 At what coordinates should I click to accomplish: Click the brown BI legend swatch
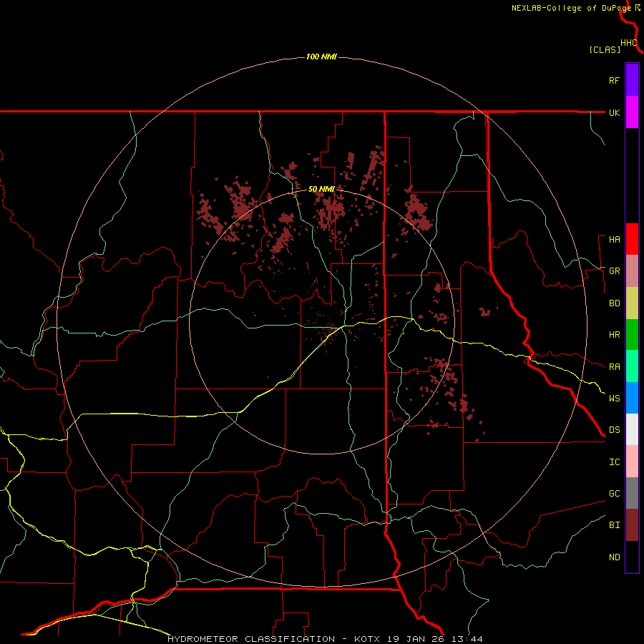[632, 525]
